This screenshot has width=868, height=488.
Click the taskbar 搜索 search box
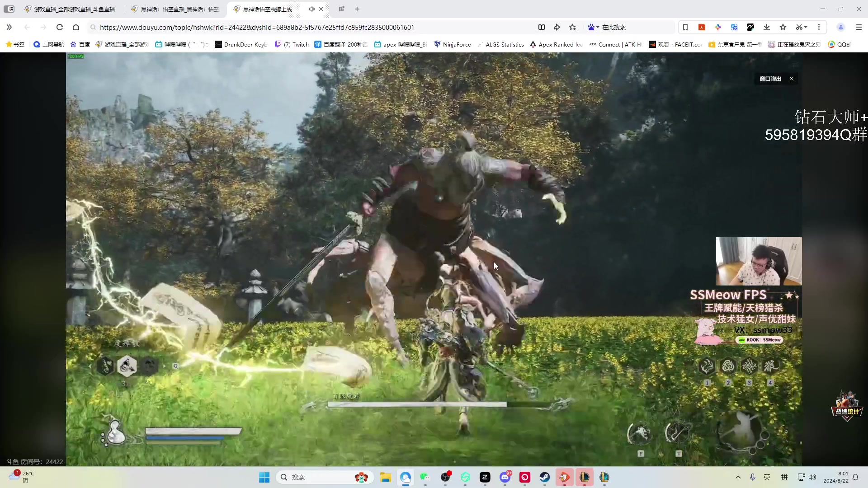pos(325,477)
